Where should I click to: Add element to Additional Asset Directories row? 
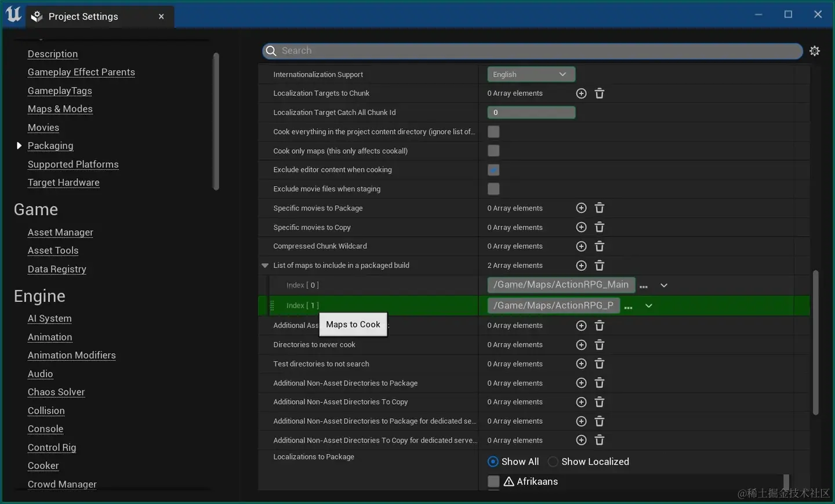581,326
